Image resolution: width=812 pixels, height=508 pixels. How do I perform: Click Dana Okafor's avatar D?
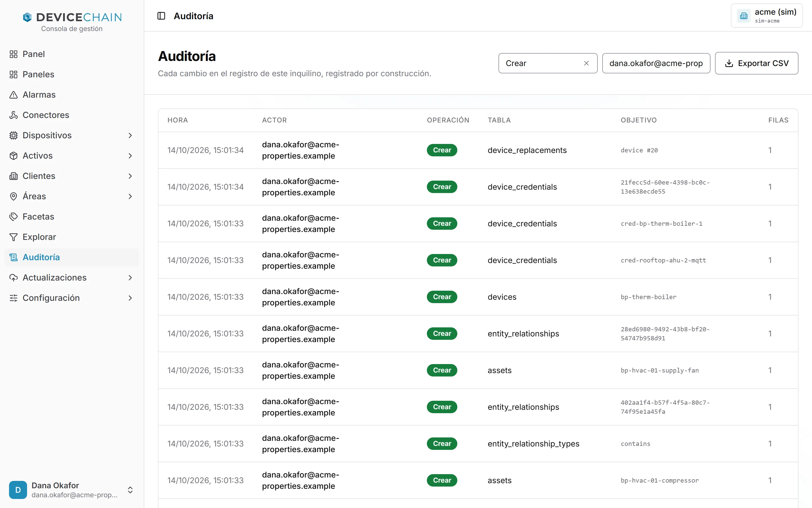18,490
